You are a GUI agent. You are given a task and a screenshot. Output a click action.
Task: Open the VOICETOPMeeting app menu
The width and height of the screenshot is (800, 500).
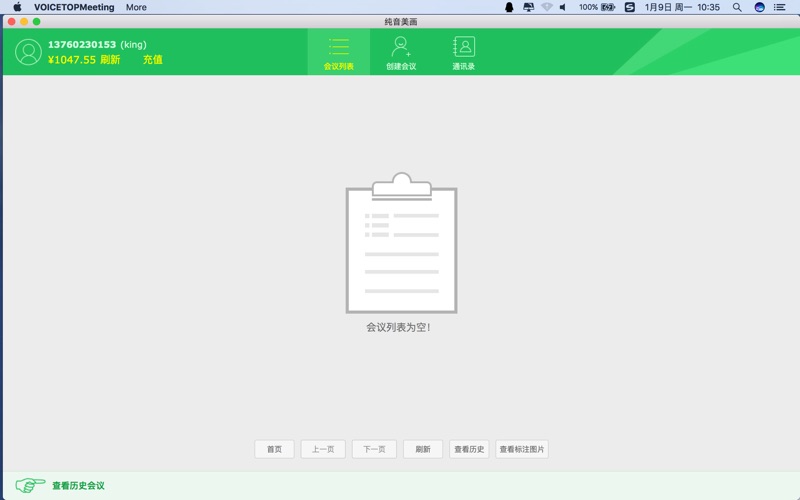[74, 7]
